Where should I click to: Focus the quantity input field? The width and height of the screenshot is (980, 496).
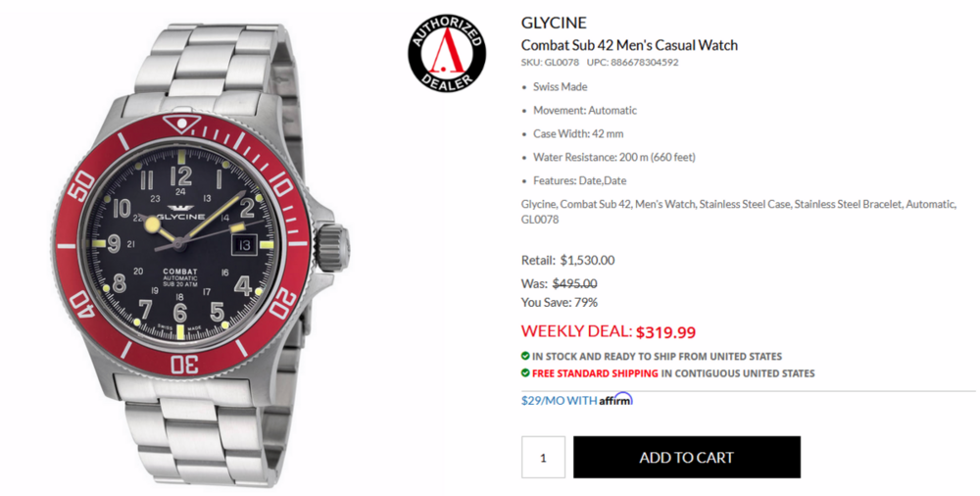point(543,457)
